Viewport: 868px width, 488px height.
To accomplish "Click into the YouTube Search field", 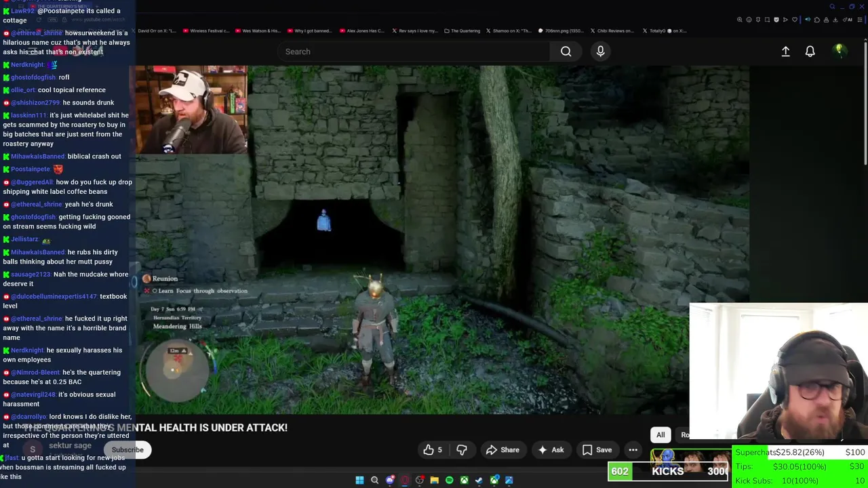I will 414,52.
